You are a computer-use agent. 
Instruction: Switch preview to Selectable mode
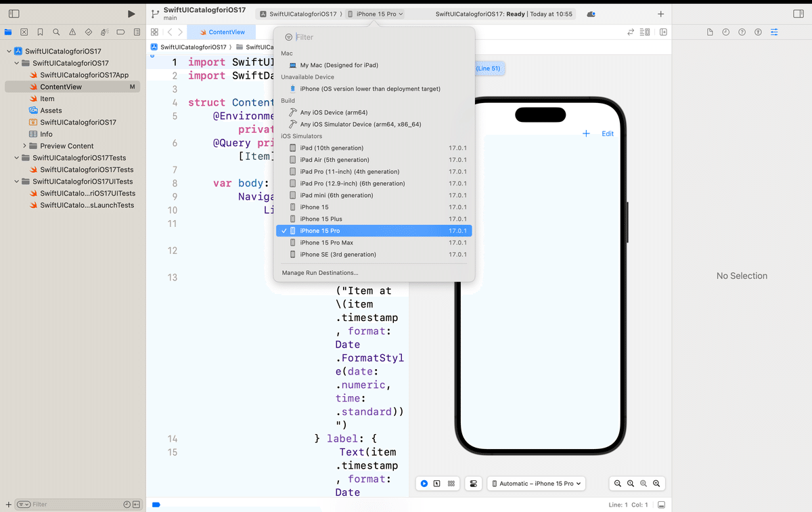pyautogui.click(x=437, y=484)
